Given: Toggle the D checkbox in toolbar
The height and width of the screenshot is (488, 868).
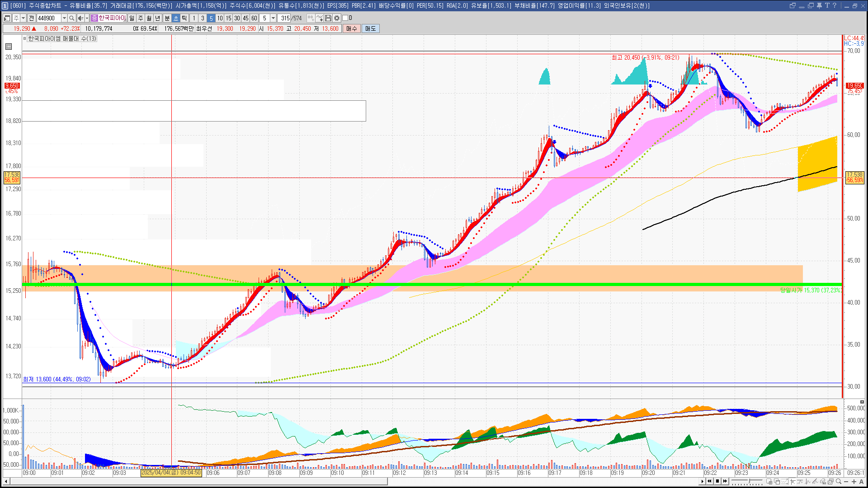Looking at the screenshot, I should click(x=345, y=18).
